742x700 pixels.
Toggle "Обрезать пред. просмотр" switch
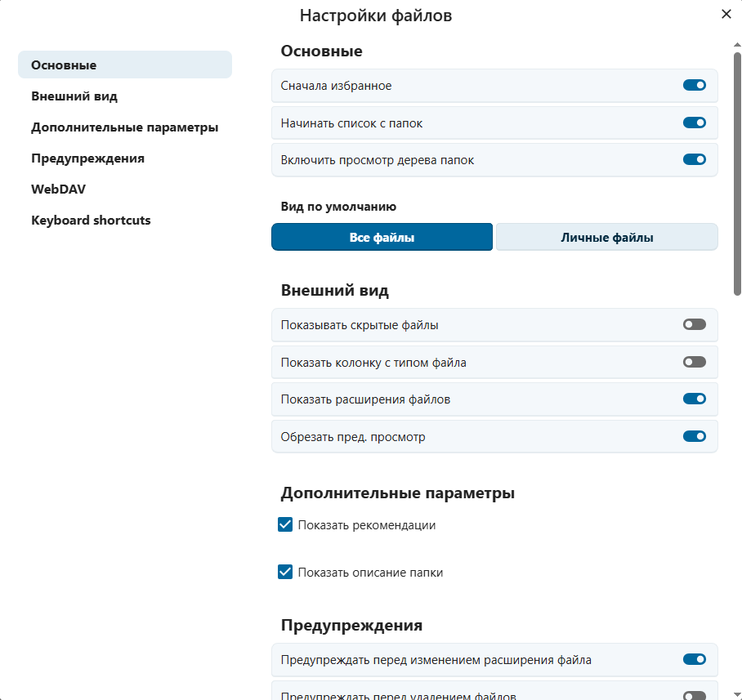(x=694, y=437)
